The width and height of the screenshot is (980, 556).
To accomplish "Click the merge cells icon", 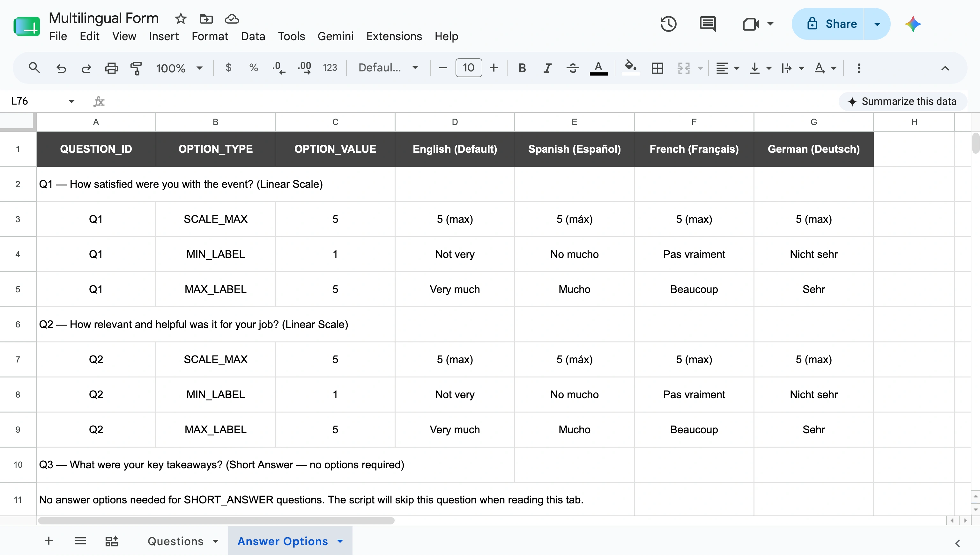I will [684, 68].
